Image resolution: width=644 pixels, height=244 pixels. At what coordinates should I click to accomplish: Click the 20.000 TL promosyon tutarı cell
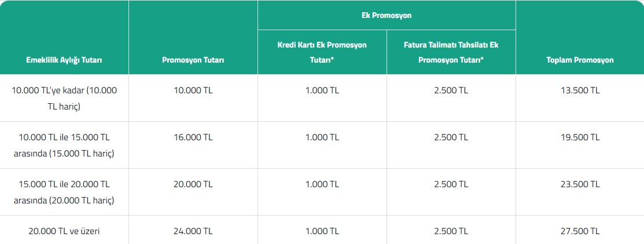pyautogui.click(x=193, y=184)
